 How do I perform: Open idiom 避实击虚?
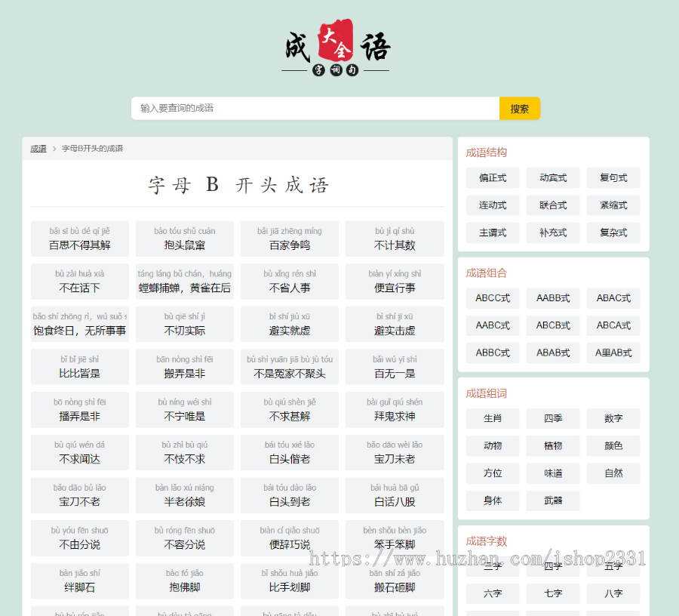(x=395, y=325)
